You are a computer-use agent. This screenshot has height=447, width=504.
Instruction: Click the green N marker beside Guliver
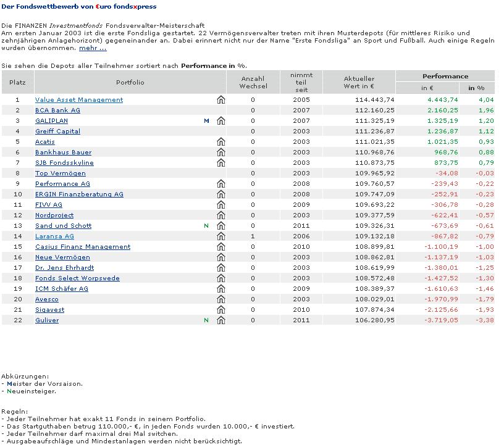coord(206,320)
